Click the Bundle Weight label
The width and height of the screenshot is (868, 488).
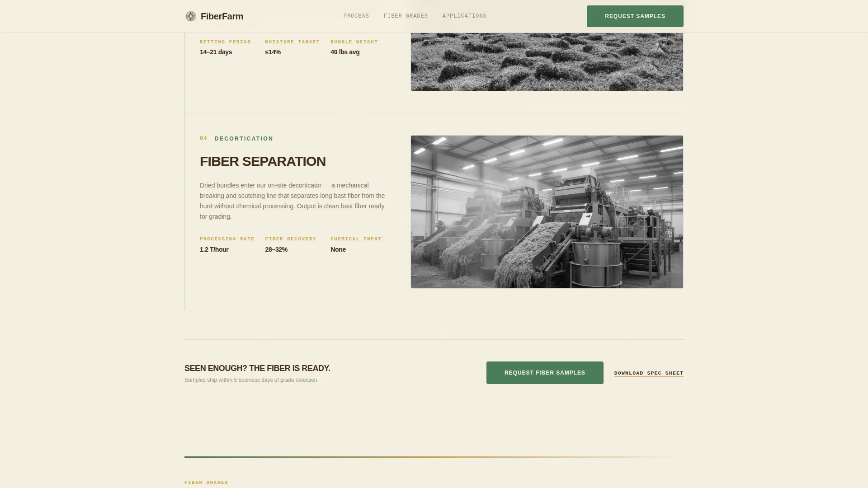354,42
